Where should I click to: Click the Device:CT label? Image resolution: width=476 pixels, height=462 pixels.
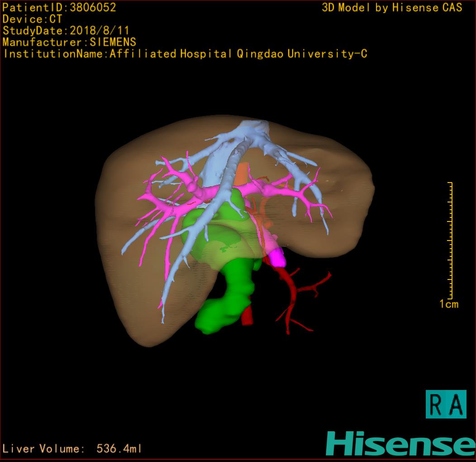pos(32,19)
